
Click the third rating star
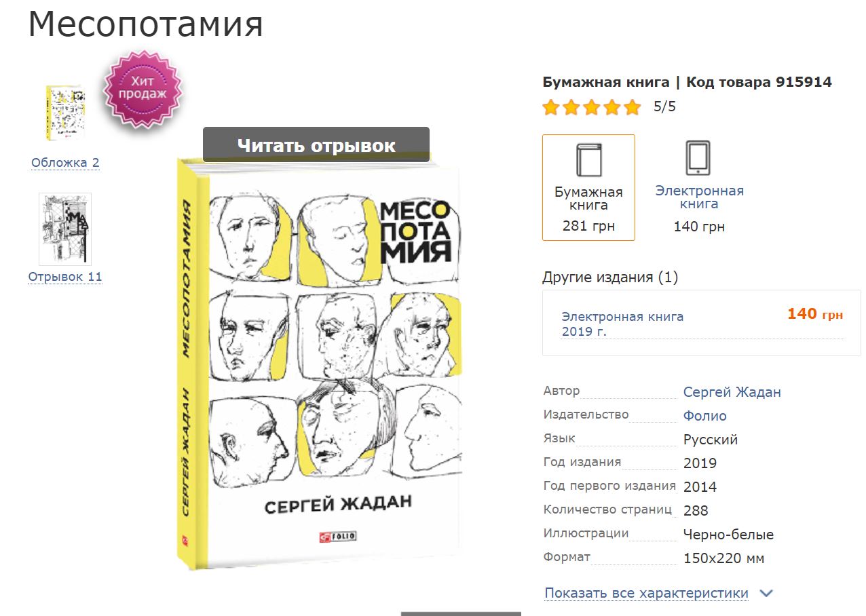click(592, 107)
